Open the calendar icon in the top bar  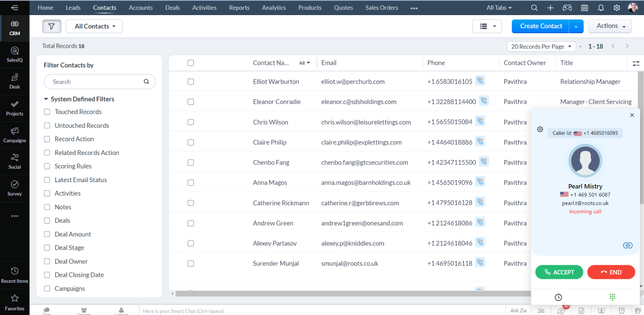(x=585, y=8)
